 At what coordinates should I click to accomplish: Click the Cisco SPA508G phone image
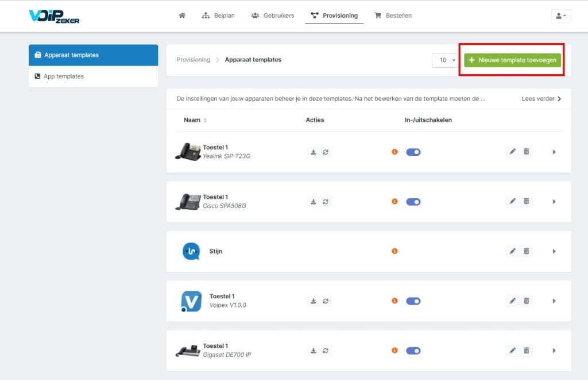(188, 202)
